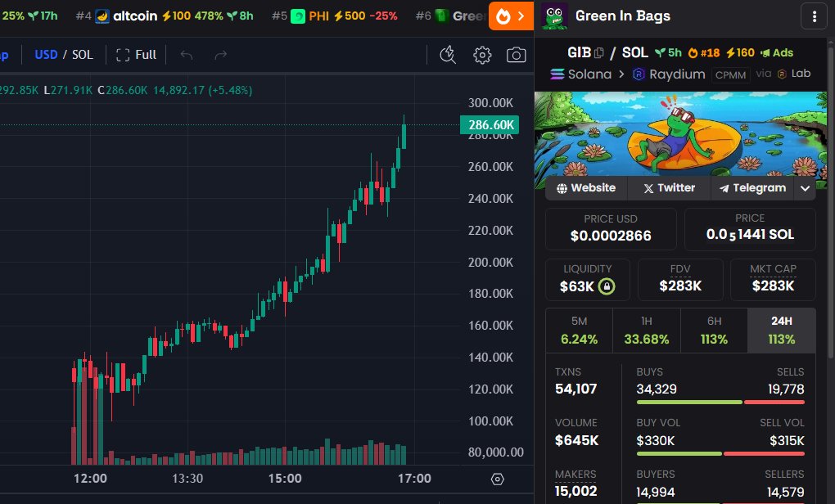The image size is (835, 504).
Task: Select the 24H timeframe tab
Action: click(782, 331)
